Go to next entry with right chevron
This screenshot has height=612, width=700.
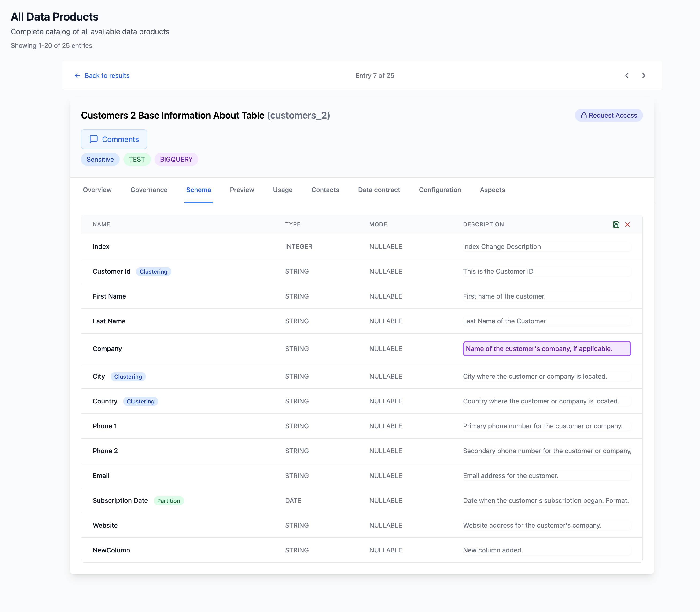(x=644, y=75)
